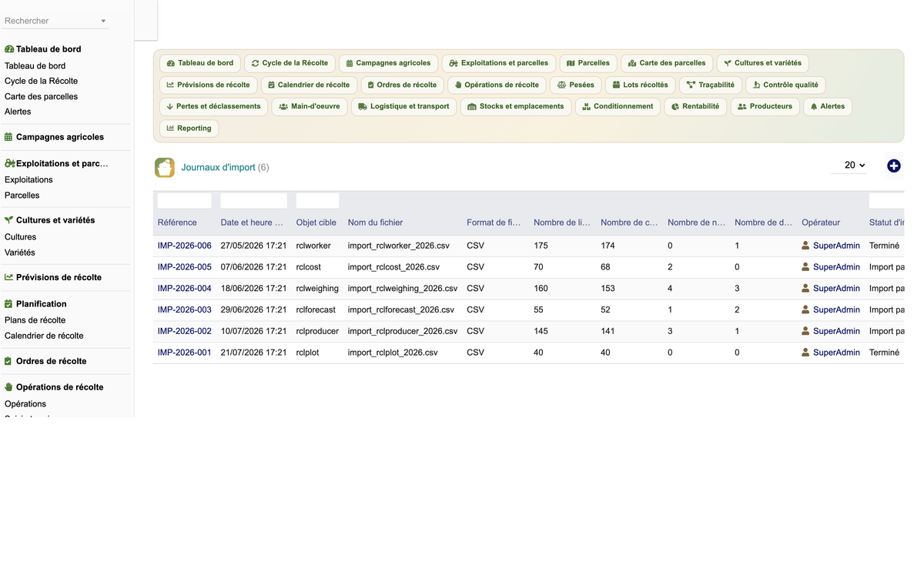Click the Rentabilité pie chart icon

[675, 106]
